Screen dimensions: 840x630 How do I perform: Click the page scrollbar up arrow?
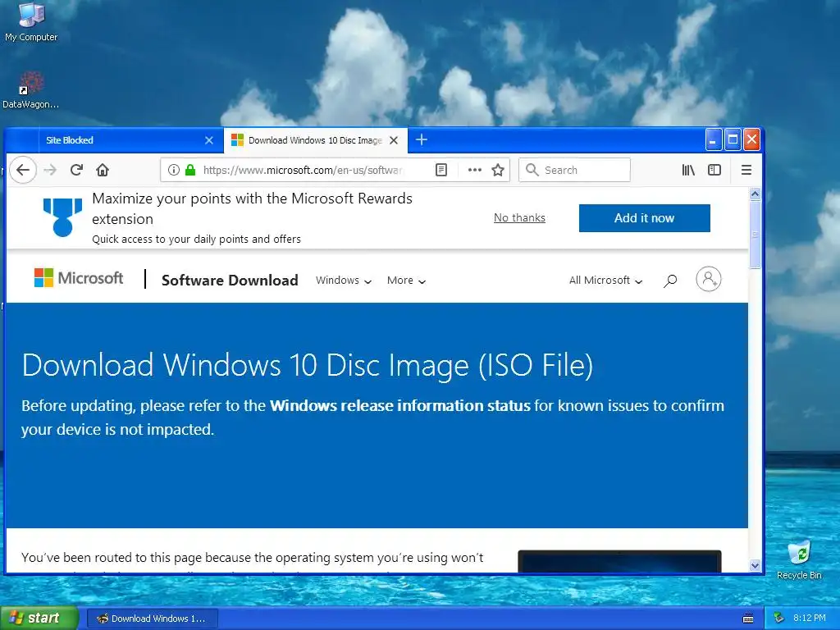756,194
